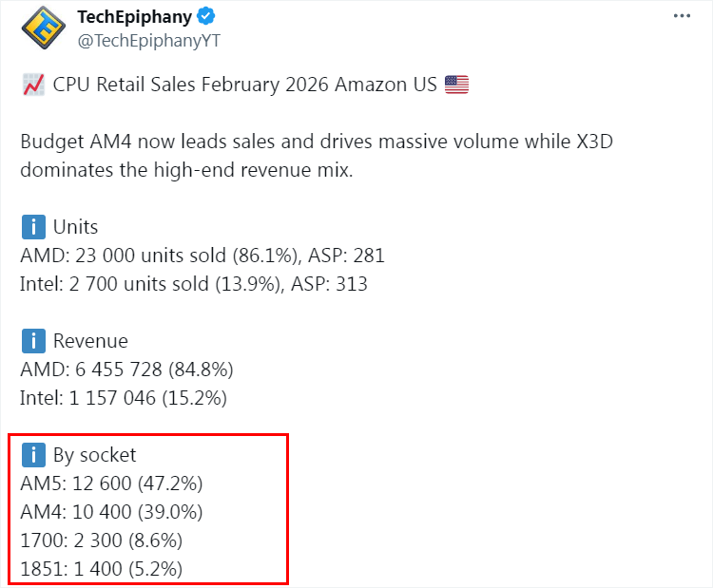Click the info icon beside Revenue

(x=33, y=341)
